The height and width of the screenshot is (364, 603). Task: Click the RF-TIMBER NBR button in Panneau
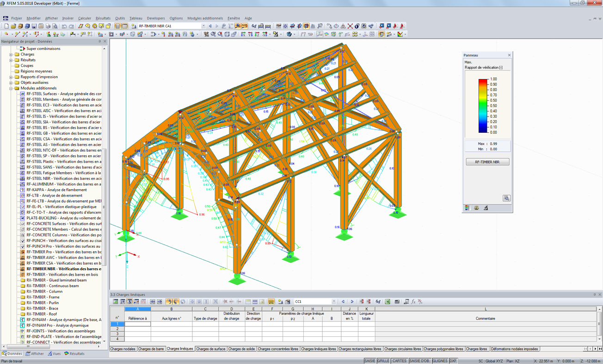pyautogui.click(x=486, y=161)
